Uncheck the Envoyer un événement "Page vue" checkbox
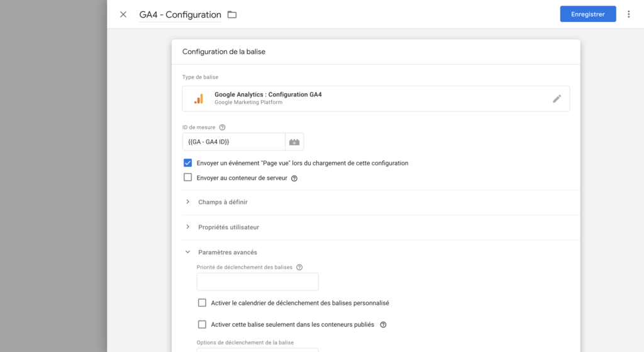Image resolution: width=644 pixels, height=352 pixels. tap(187, 163)
